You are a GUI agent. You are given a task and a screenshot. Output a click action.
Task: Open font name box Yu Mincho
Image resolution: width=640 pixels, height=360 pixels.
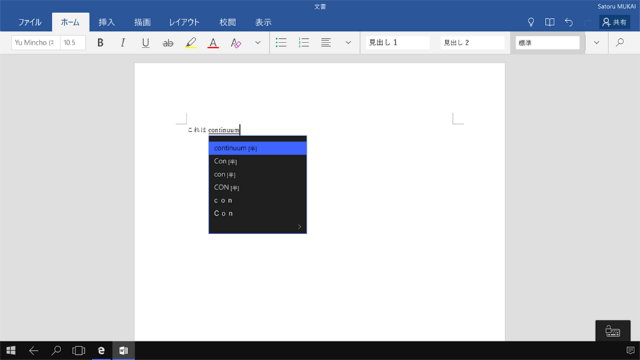[36, 42]
